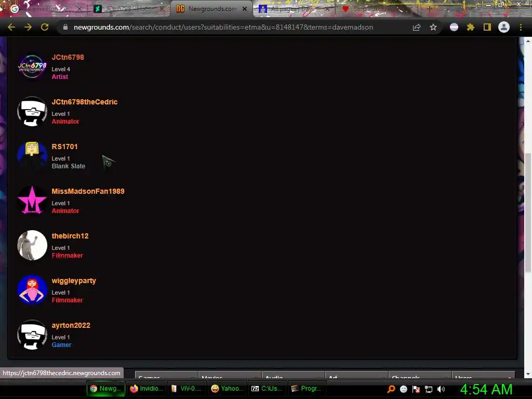Click the scrollbar down arrow
Screen dimensions: 532x399
528,374
